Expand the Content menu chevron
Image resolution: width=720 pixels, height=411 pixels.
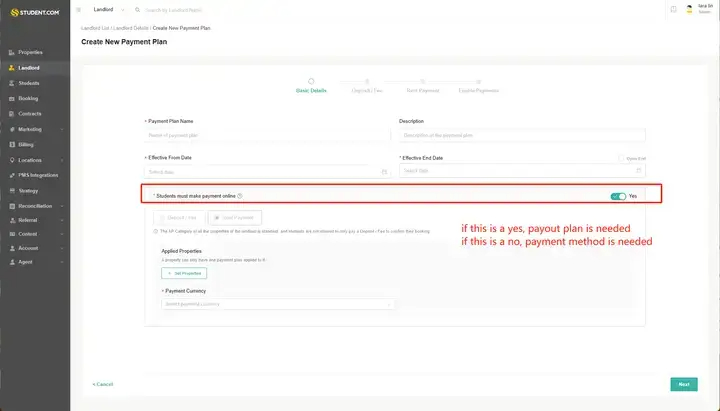(62, 234)
